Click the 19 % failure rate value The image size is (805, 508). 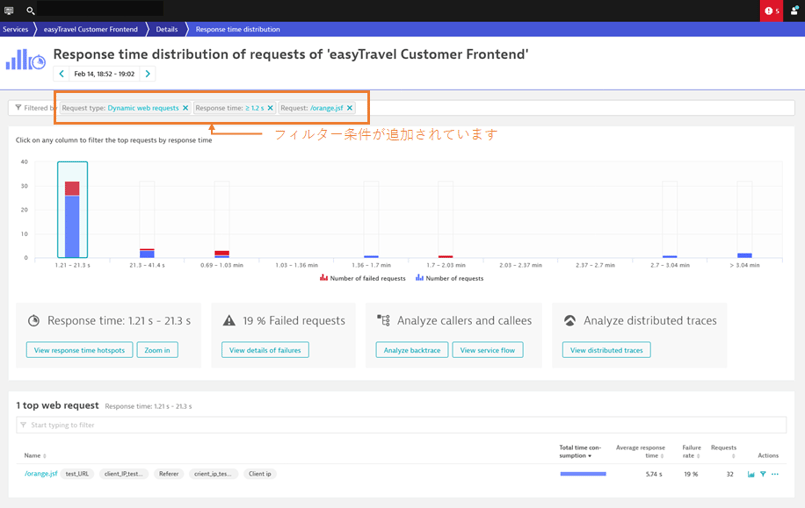point(691,474)
